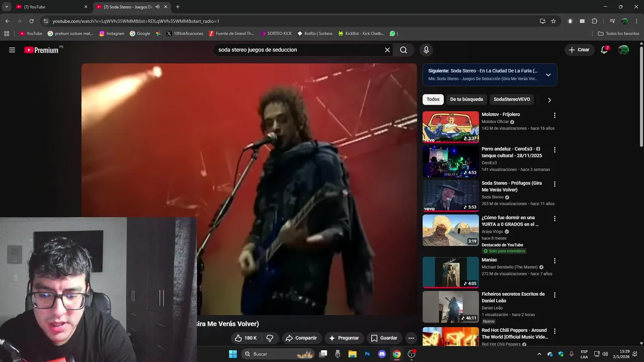This screenshot has height=362, width=644.
Task: Open the Google bookmark
Action: click(x=140, y=34)
